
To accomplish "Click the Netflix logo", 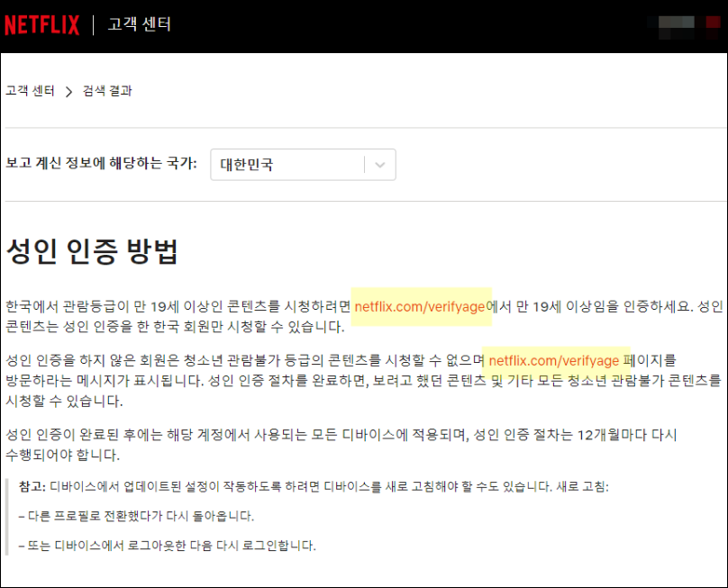I will pos(41,25).
